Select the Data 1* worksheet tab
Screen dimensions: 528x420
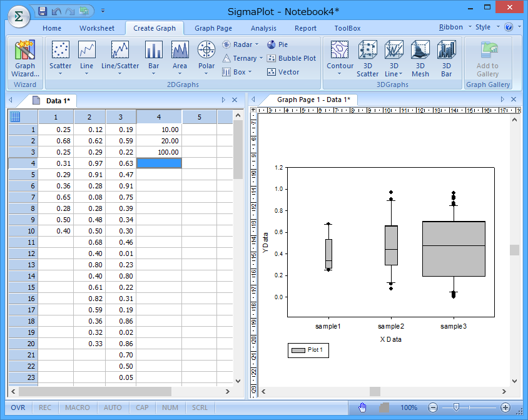(51, 101)
